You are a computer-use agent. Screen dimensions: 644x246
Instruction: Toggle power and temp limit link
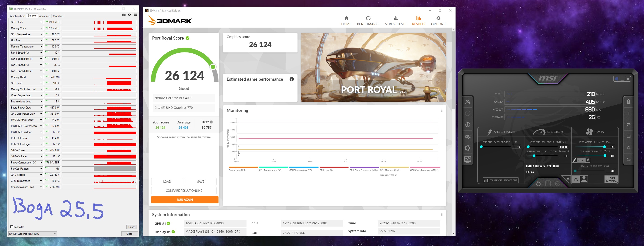(574, 160)
